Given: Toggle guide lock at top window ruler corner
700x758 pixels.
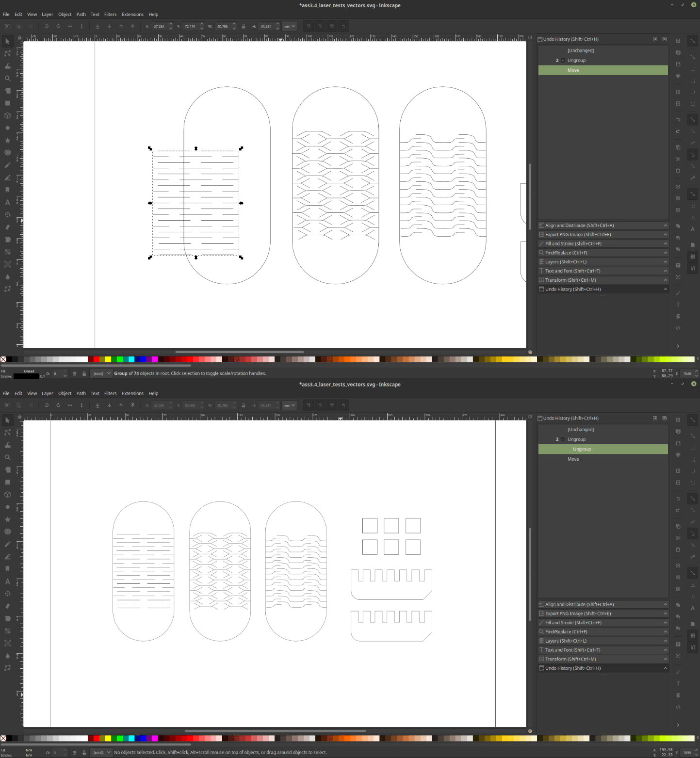Looking at the screenshot, I should tap(19, 37).
